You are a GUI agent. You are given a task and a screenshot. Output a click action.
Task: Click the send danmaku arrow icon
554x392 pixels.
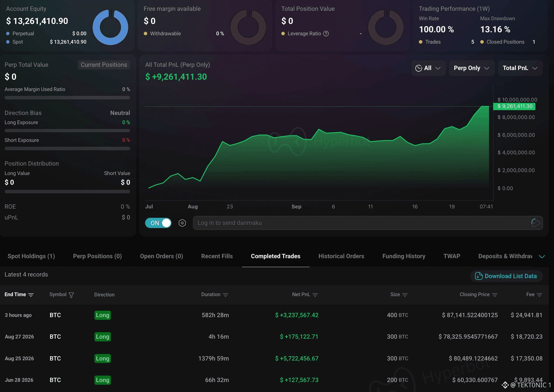point(535,223)
